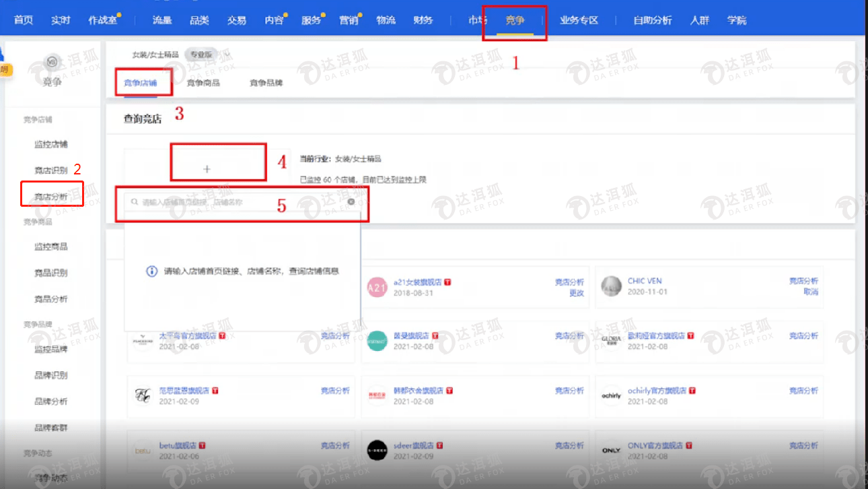
Task: Click the ONLY brand logo
Action: 612,450
